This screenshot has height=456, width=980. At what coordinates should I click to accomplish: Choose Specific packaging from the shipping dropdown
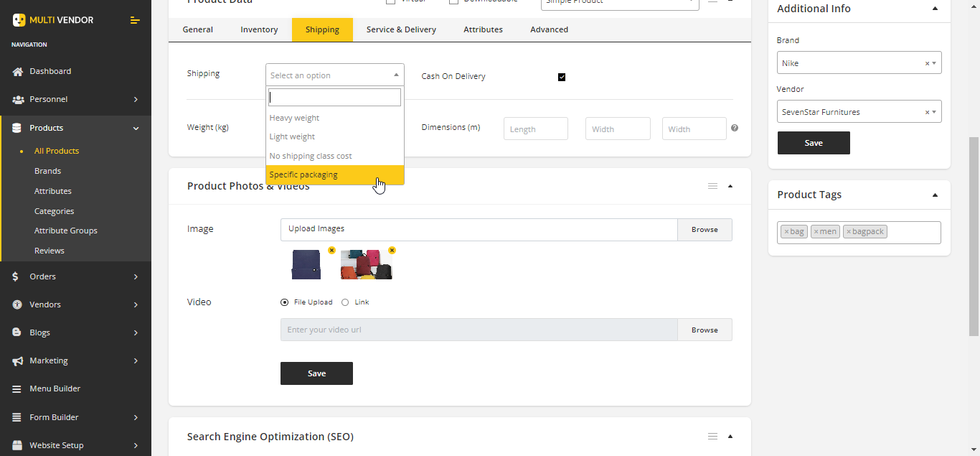323,175
